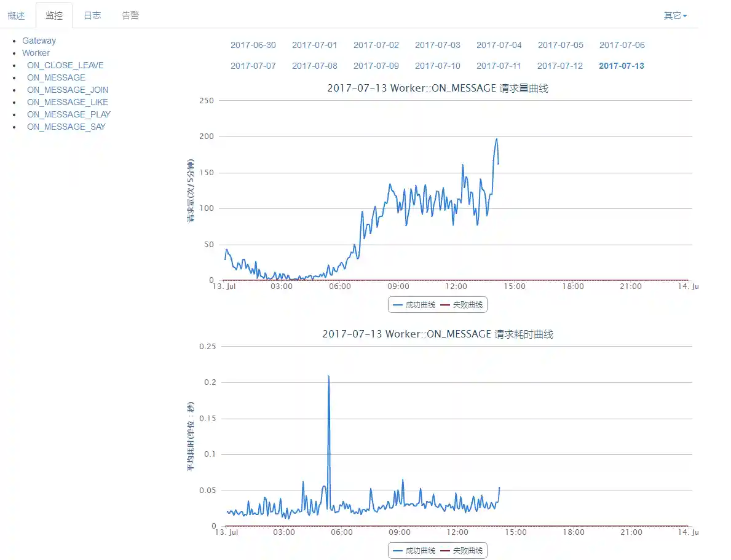
Task: Select ON_MESSAGE_SAY in the sidebar
Action: coord(66,127)
